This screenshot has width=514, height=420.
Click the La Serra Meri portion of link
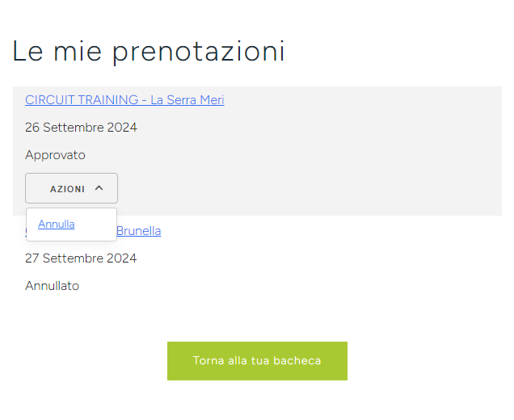pyautogui.click(x=187, y=100)
